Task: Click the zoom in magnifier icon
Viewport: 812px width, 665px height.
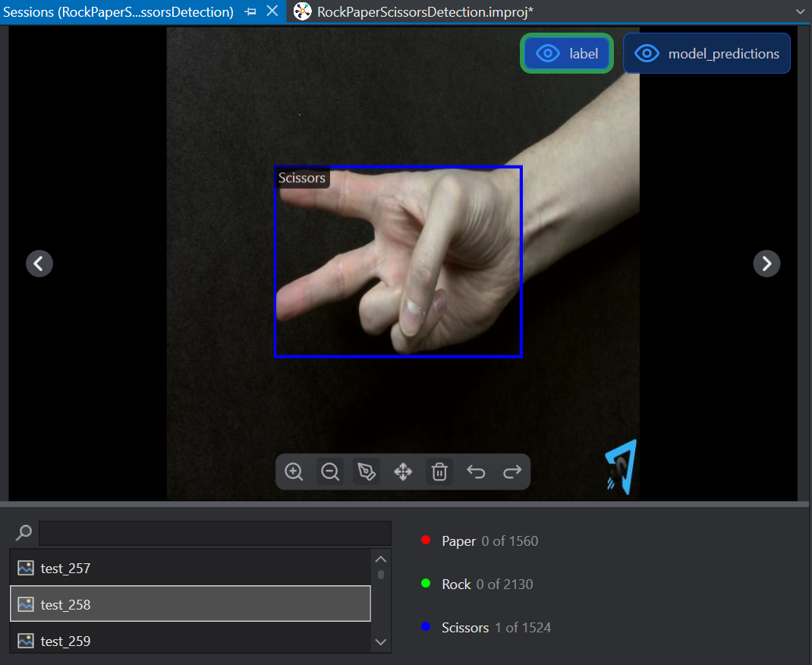Action: (294, 472)
